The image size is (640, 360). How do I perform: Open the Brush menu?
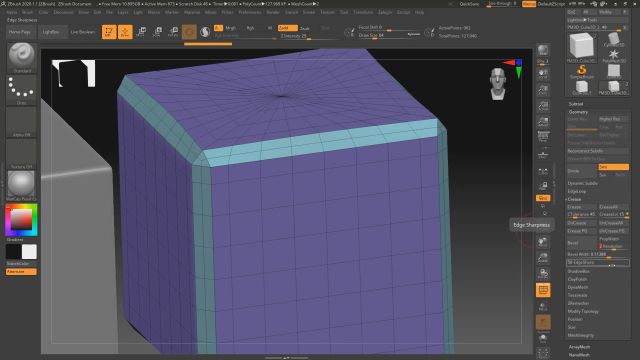pyautogui.click(x=27, y=13)
